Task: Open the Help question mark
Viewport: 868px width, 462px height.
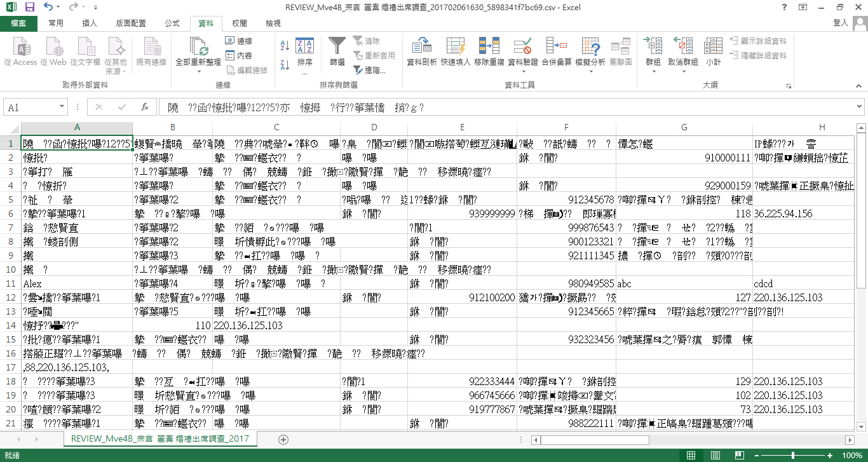Action: click(785, 8)
